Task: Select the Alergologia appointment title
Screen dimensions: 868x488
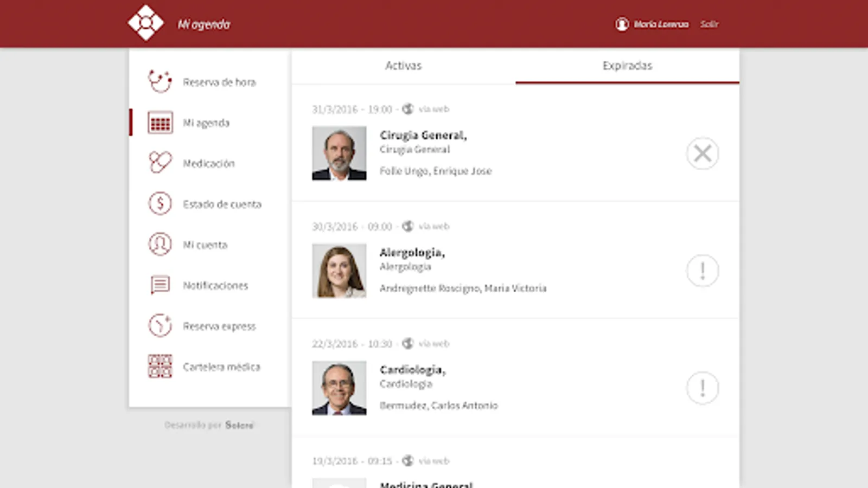Action: pyautogui.click(x=412, y=252)
